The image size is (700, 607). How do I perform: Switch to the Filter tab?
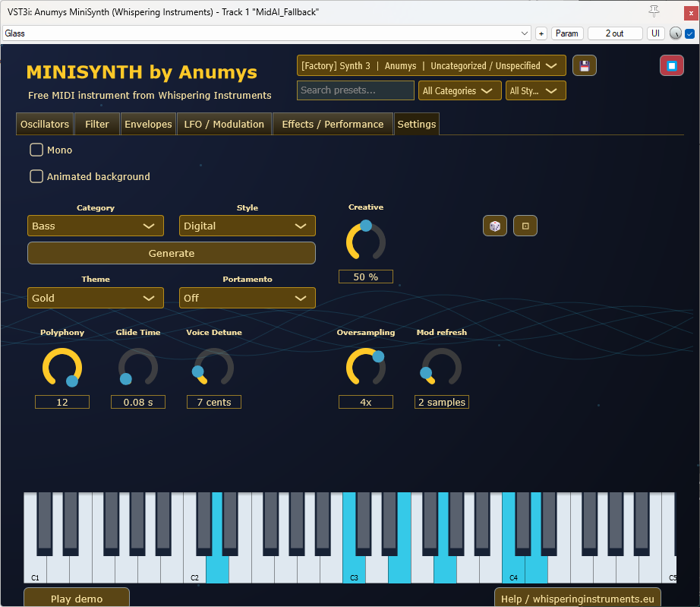pyautogui.click(x=97, y=124)
